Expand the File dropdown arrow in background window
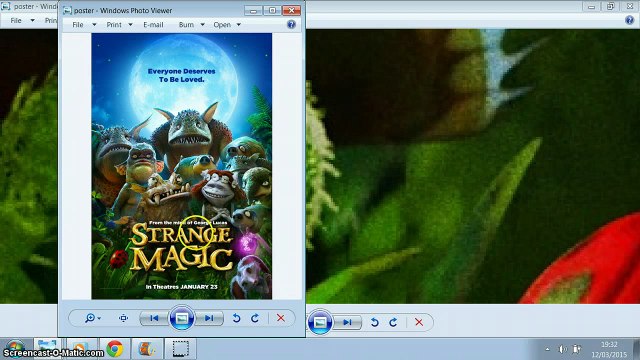The image size is (640, 360). coord(32,20)
